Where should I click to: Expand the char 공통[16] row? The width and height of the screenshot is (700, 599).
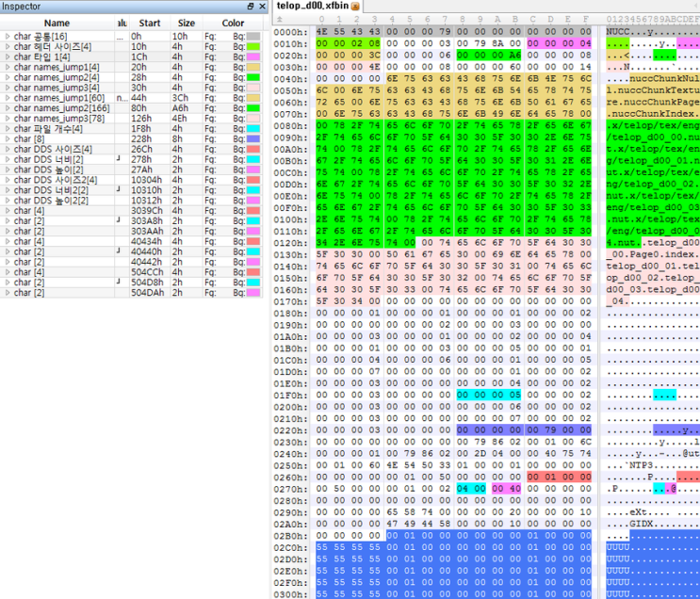8,36
